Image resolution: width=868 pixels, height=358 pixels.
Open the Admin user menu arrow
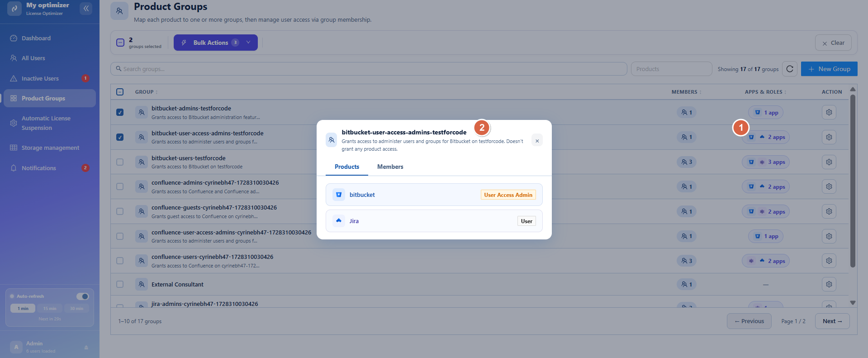(86, 347)
